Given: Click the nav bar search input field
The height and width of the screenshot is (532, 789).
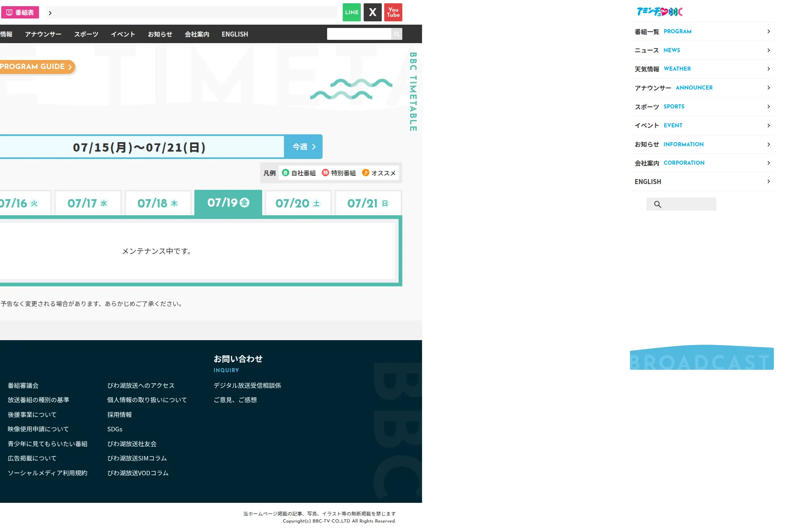Looking at the screenshot, I should pyautogui.click(x=359, y=34).
